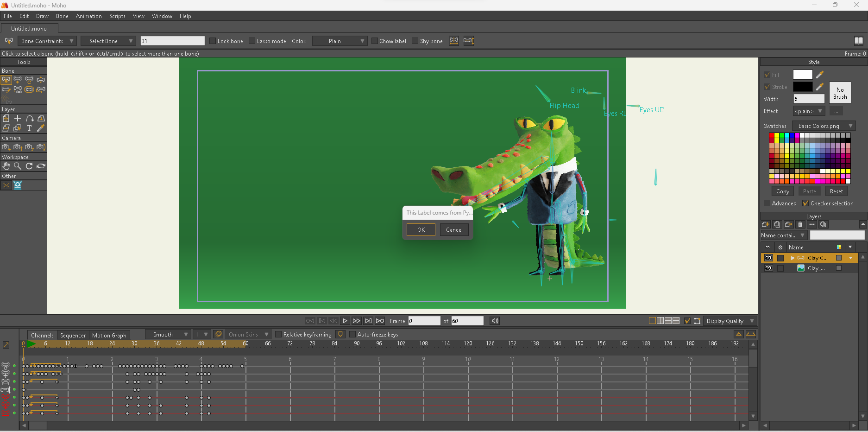Pick the Pan workspace hand tool

(6, 166)
